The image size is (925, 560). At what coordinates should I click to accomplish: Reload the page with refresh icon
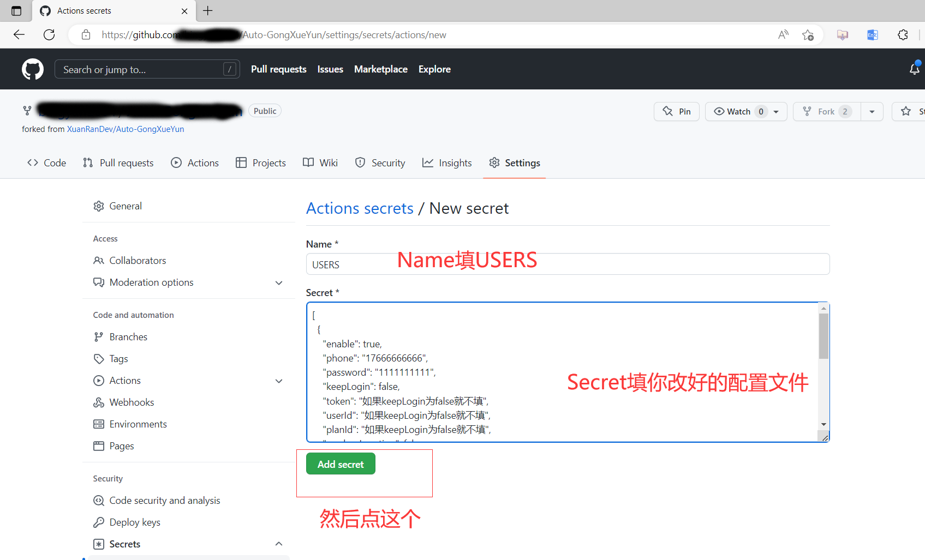point(49,35)
